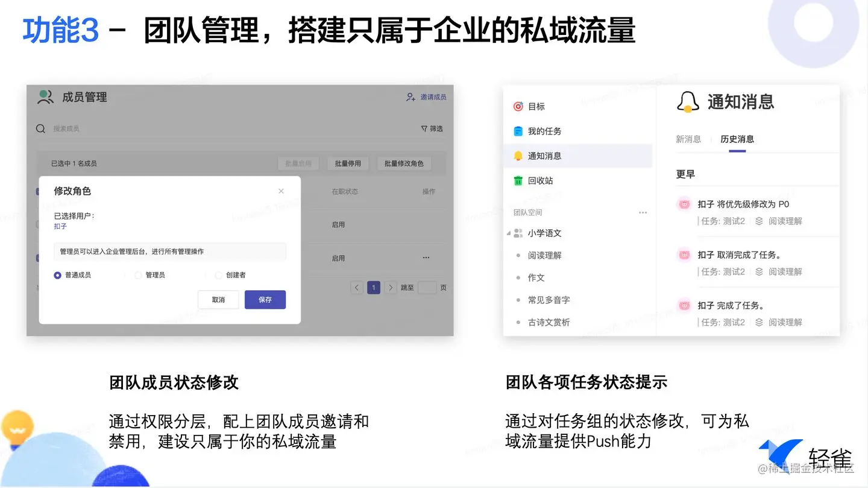Open the 团队空间 overflow ... menu
Screen dimensions: 868x488
(643, 212)
